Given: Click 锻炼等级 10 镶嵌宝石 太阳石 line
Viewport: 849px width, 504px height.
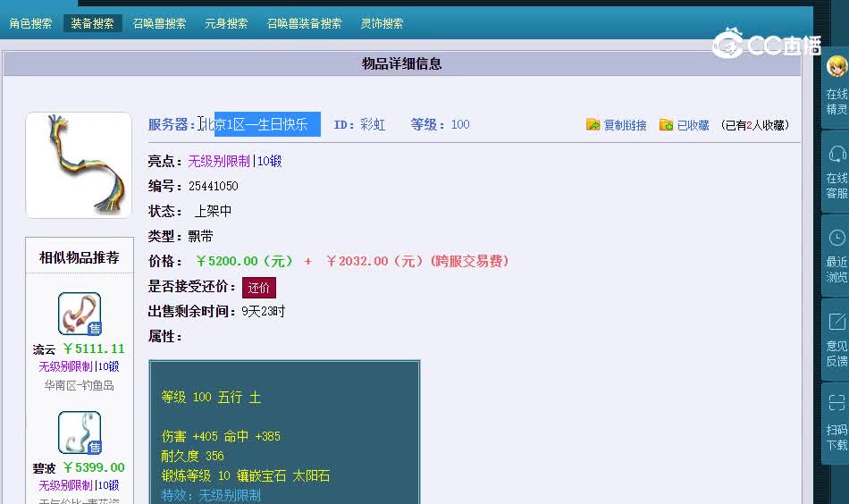Looking at the screenshot, I should 246,475.
